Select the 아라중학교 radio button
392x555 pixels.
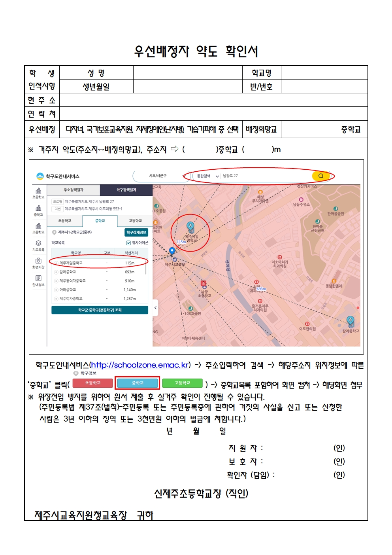56,290
